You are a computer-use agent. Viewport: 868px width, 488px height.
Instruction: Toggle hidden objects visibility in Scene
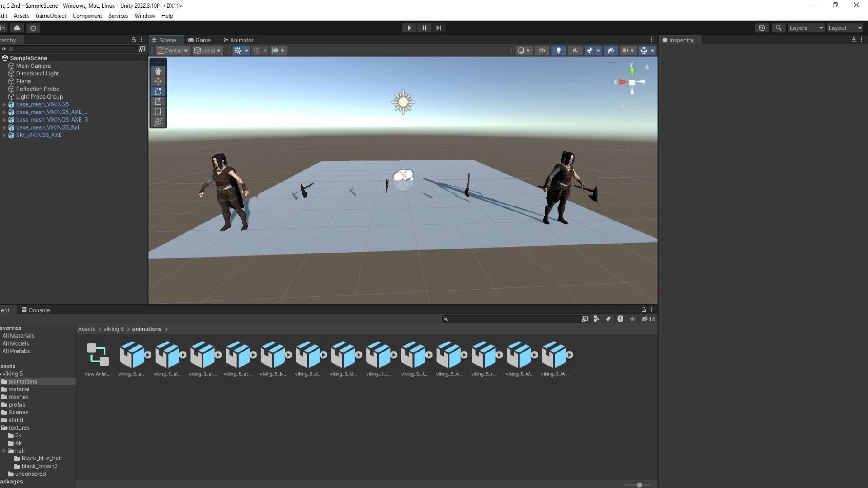click(x=610, y=51)
